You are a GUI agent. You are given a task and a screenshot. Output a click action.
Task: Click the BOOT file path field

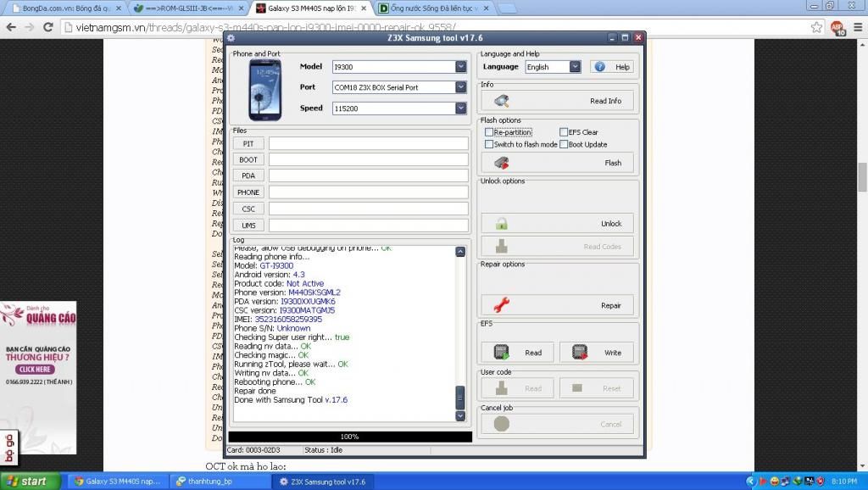click(368, 159)
